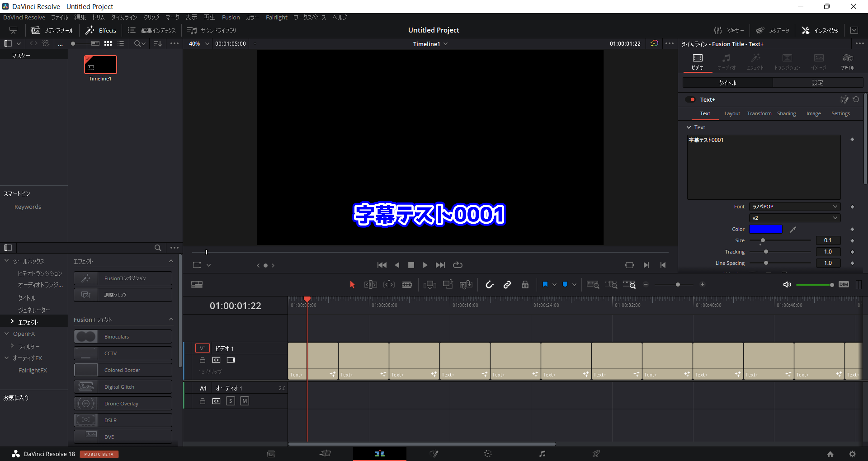Viewport: 868px width, 461px height.
Task: Add a blue marker on timeline
Action: [x=565, y=284]
